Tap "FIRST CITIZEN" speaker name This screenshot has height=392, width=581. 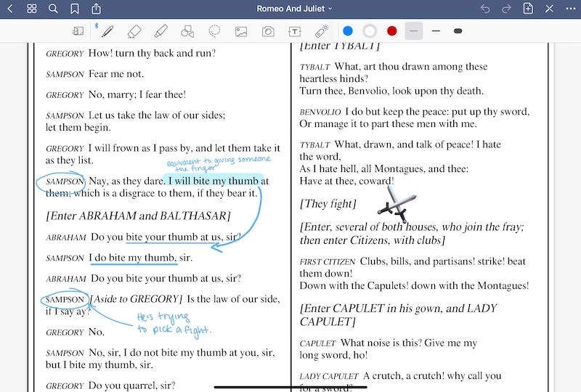(x=328, y=261)
